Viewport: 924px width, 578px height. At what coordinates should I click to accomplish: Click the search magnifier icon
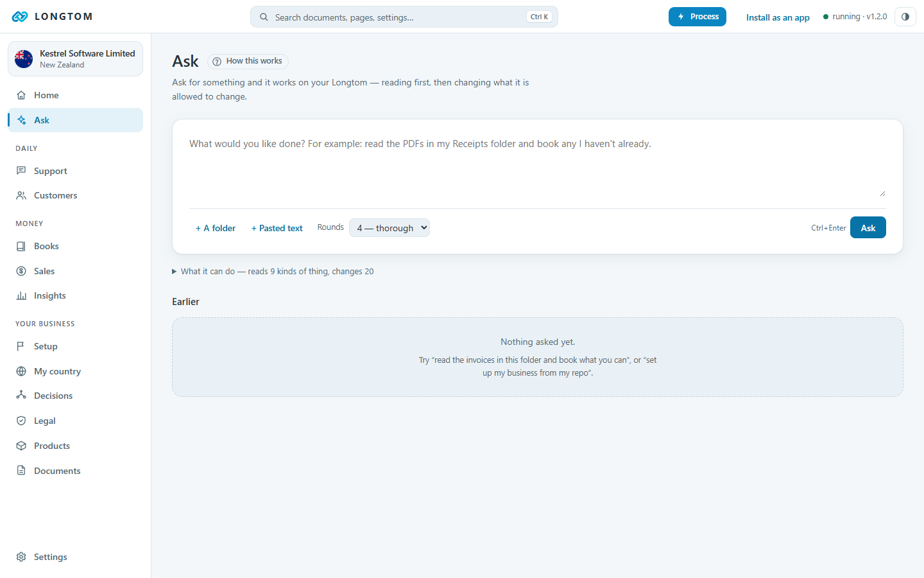[x=264, y=17]
